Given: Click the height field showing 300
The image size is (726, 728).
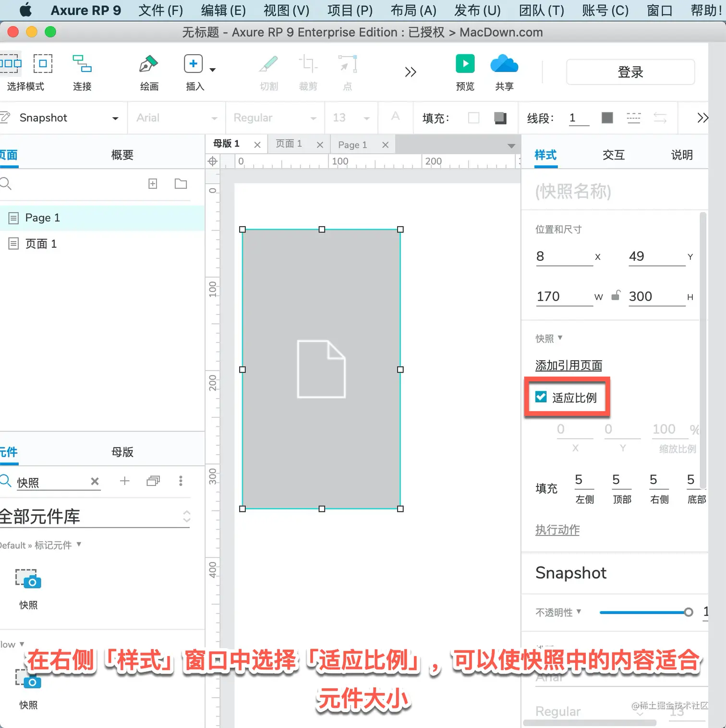Looking at the screenshot, I should coord(657,296).
